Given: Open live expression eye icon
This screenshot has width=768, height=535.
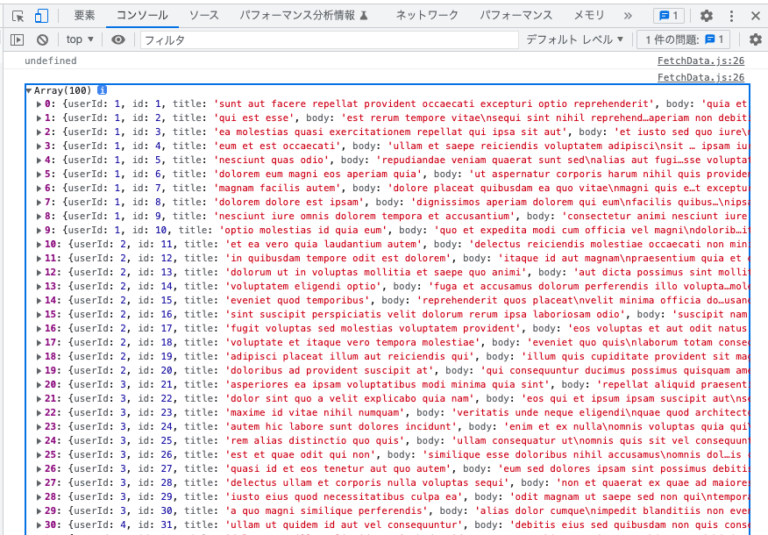Looking at the screenshot, I should pos(119,39).
